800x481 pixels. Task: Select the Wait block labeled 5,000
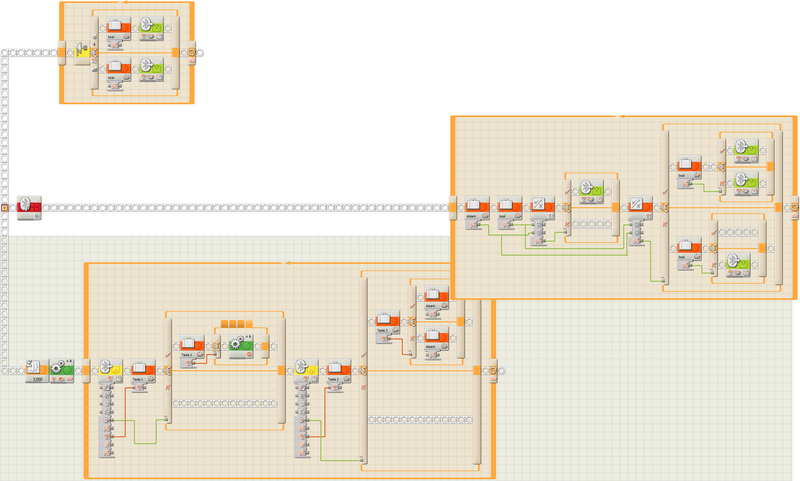click(x=35, y=369)
